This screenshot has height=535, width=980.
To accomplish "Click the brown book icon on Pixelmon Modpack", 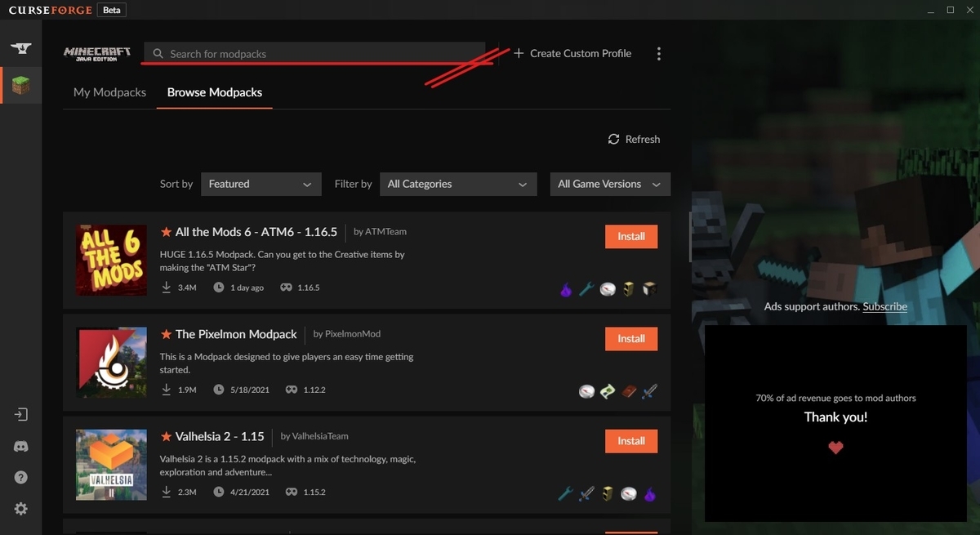I will pos(629,391).
